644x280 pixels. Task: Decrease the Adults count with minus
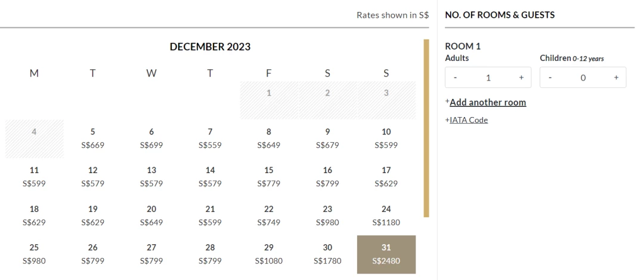(455, 78)
